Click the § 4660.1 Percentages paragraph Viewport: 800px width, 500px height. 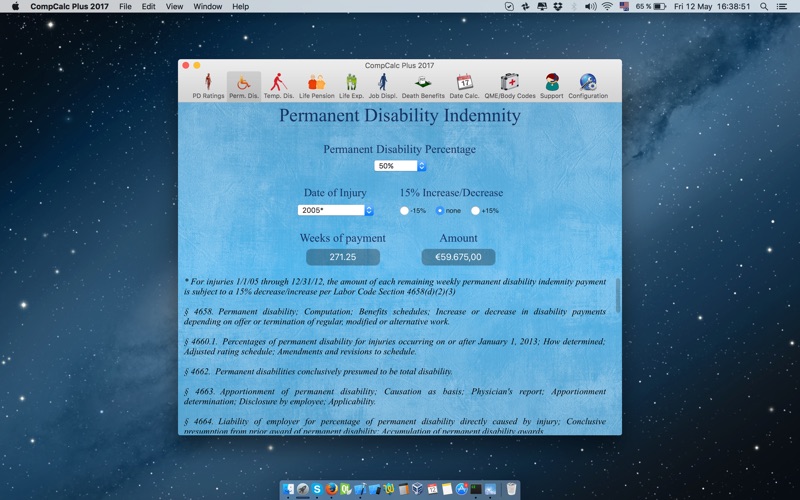point(395,346)
